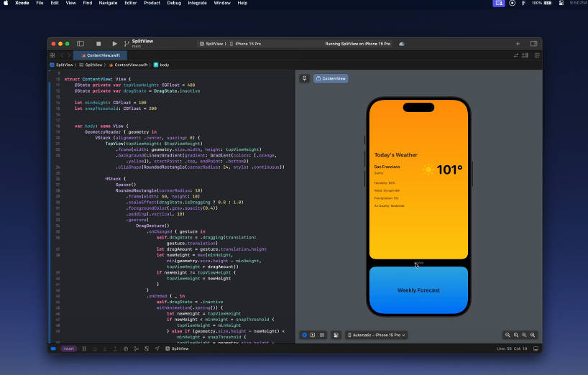Screen dimensions: 588x375
Task: Open the Navigate menu
Action: click(108, 3)
